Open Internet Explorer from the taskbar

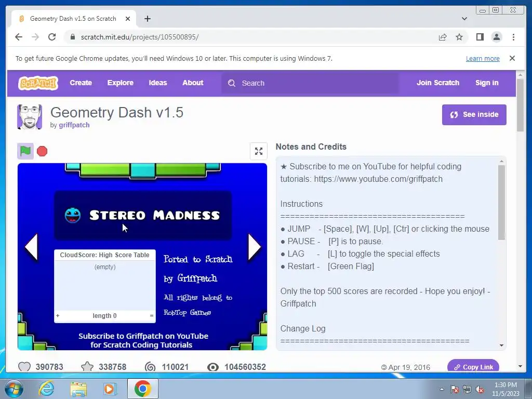pos(46,389)
